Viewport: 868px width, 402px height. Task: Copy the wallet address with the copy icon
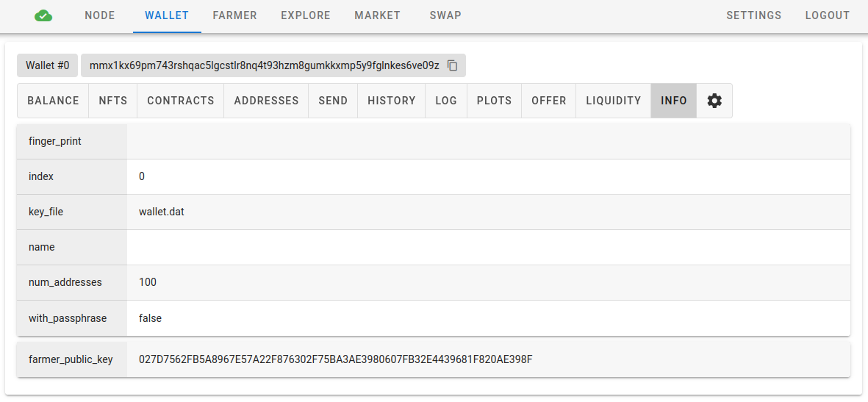click(453, 65)
